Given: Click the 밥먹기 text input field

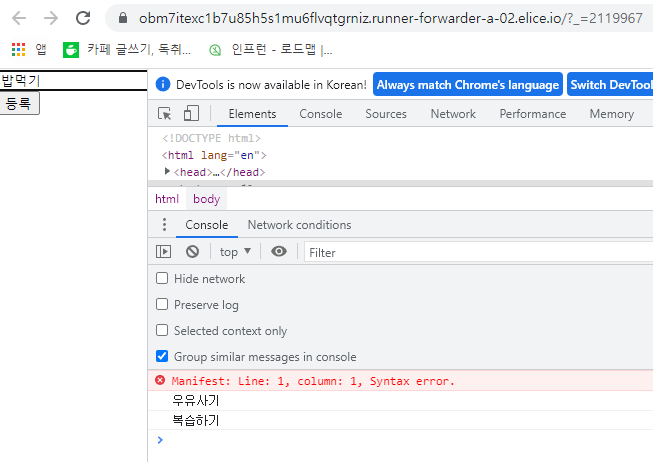Looking at the screenshot, I should [x=73, y=80].
